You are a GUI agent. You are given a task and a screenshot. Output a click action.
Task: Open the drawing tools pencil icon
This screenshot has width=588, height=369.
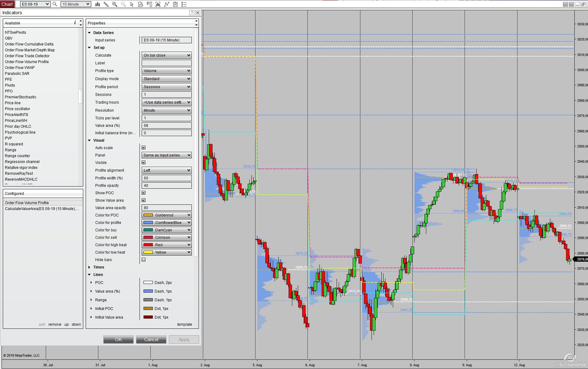[x=106, y=4]
